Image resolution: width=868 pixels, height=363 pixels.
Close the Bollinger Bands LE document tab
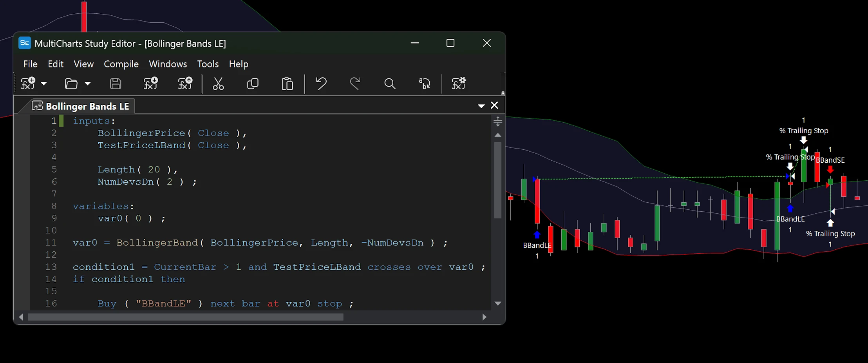[494, 105]
